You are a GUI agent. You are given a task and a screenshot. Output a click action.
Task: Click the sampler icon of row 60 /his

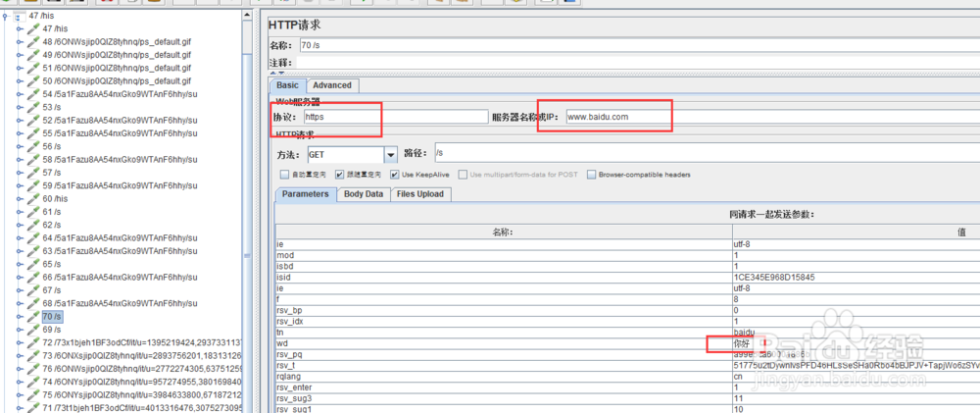(33, 198)
